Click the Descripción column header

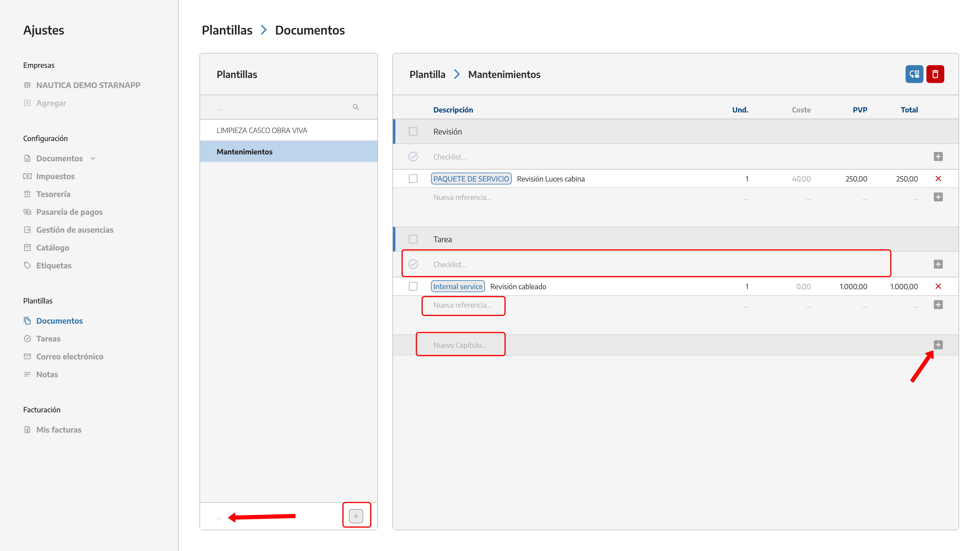(453, 110)
